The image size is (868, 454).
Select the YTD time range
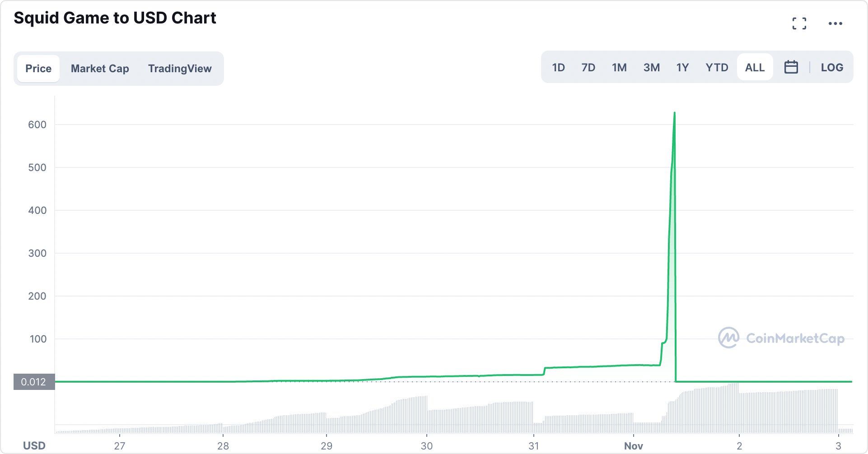[717, 67]
